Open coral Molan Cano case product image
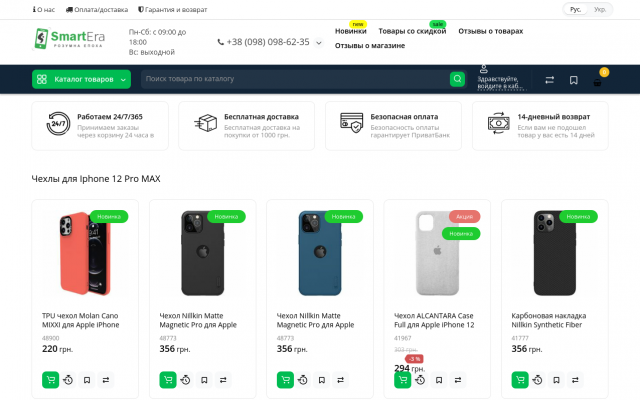Screen dimensions: 640x400 tap(85, 253)
